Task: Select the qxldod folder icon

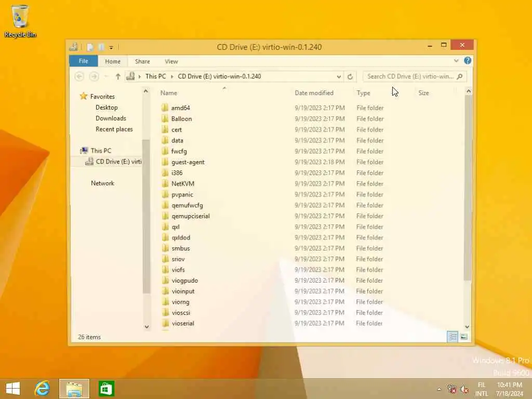Action: tap(165, 237)
